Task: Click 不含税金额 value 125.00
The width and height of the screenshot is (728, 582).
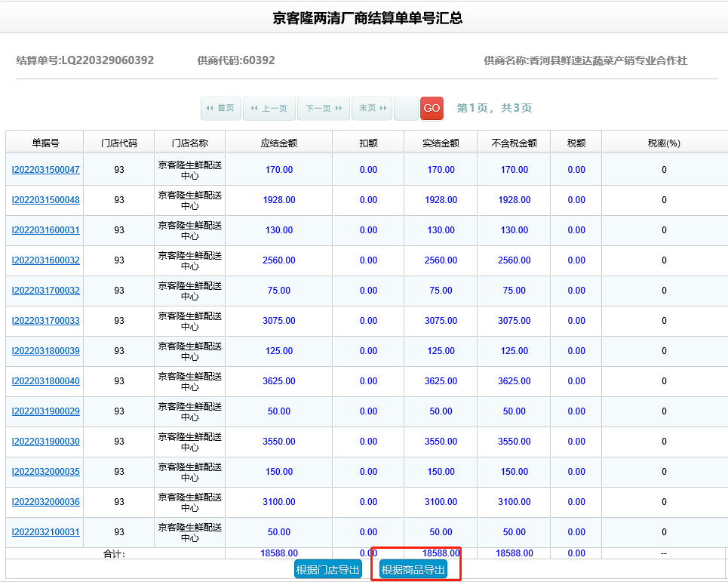Action: 515,351
